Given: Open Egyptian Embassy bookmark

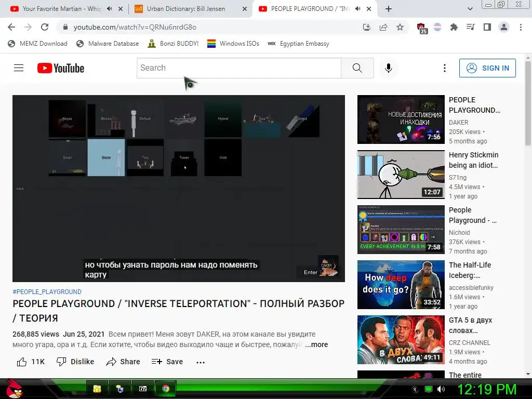Looking at the screenshot, I should pos(299,44).
